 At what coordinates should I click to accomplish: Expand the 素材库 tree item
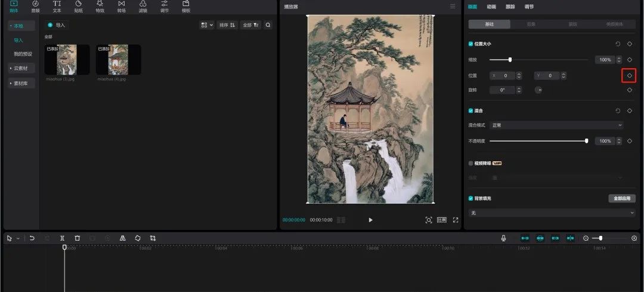click(21, 83)
